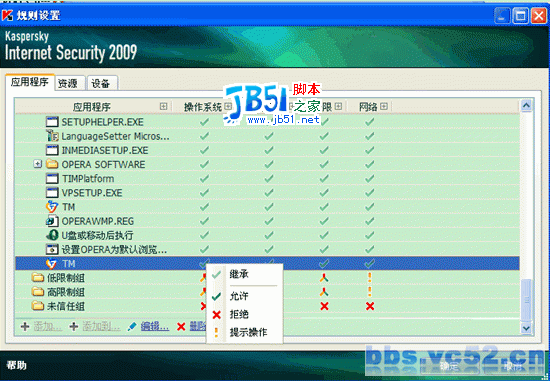Viewport: 550px width, 381px height.
Task: Click 高限制组 icon left of 网络 column
Action: tap(324, 292)
